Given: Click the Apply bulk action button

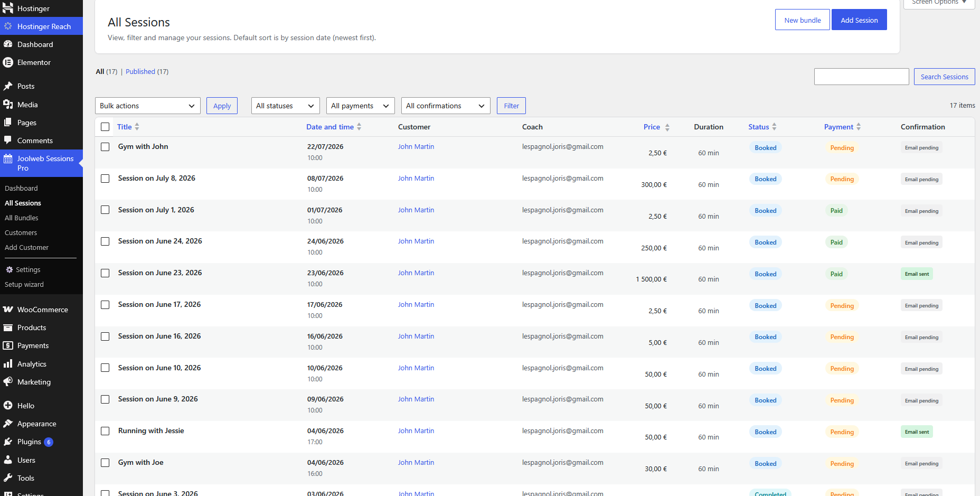Looking at the screenshot, I should (222, 106).
